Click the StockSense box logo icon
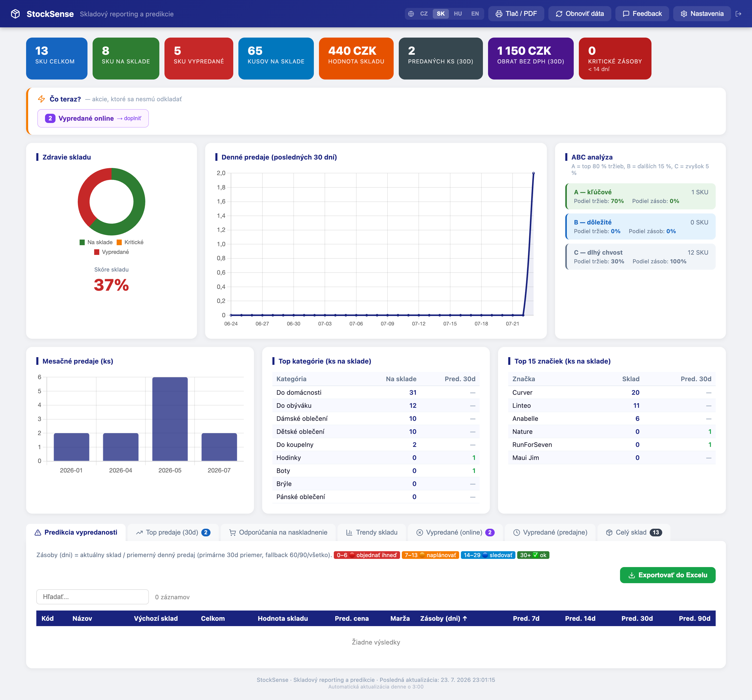752x700 pixels. coord(15,14)
